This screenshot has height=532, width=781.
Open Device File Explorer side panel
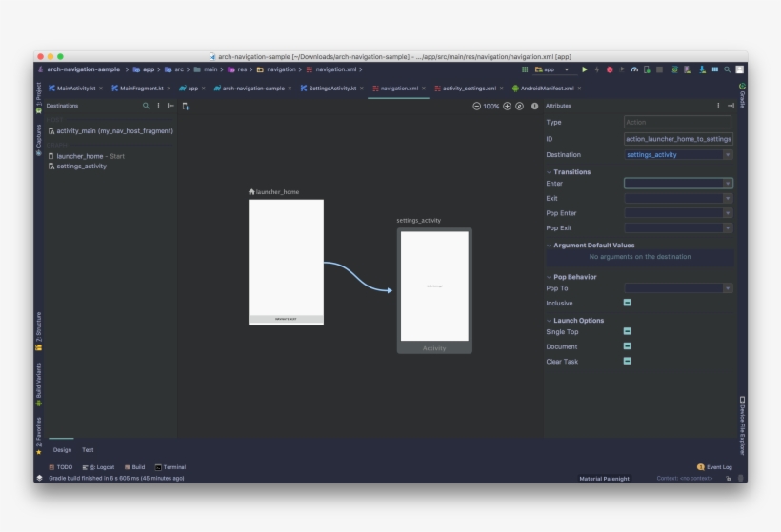click(742, 425)
